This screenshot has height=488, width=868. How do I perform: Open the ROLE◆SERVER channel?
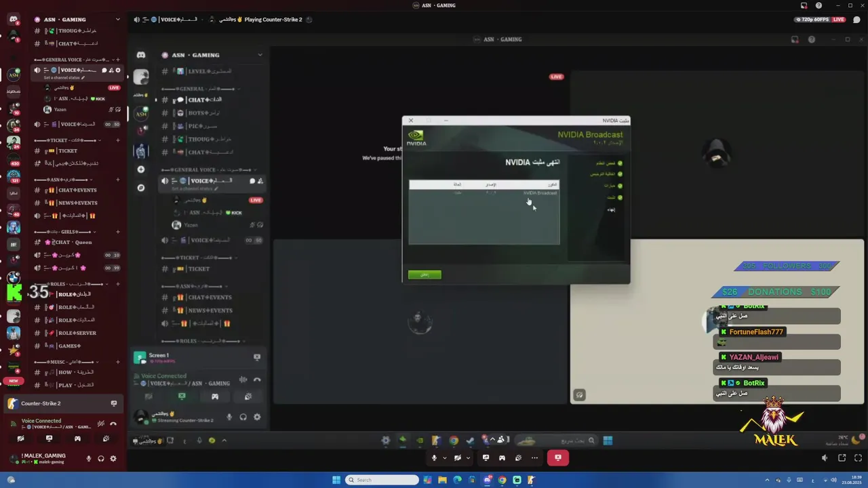[77, 333]
